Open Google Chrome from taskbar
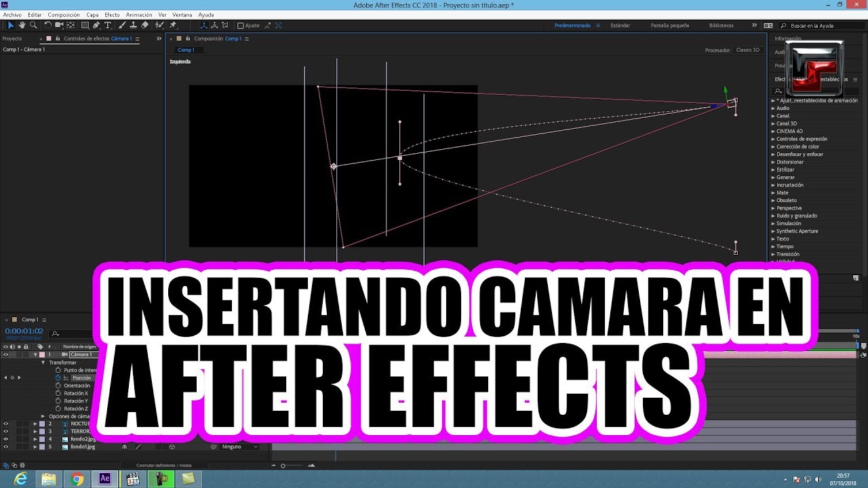Image resolution: width=868 pixels, height=488 pixels. 77,479
